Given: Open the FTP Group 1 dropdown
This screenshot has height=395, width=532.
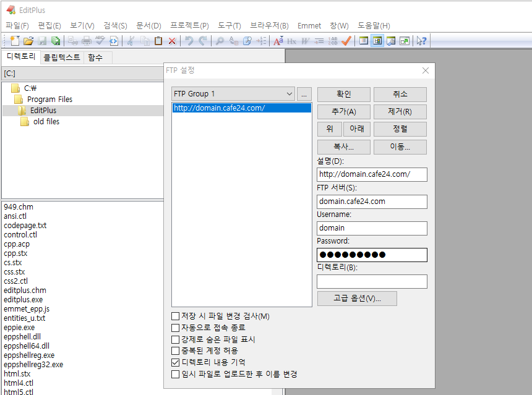Looking at the screenshot, I should point(233,94).
